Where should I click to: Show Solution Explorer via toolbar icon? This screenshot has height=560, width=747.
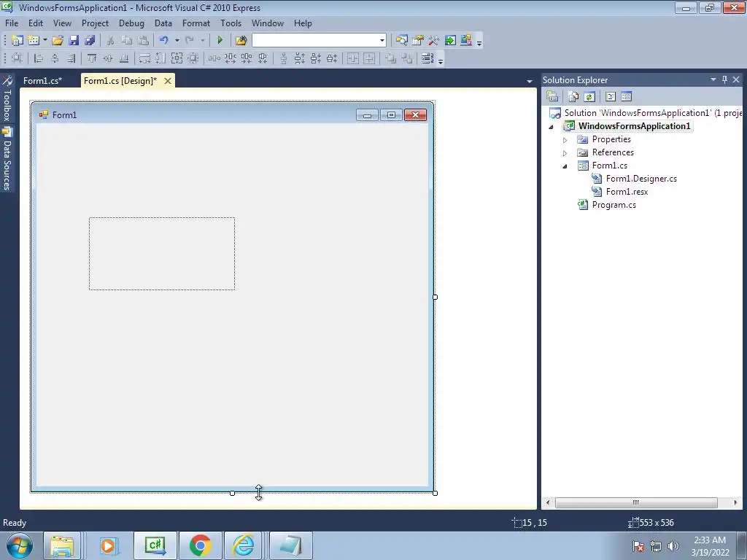(x=402, y=41)
